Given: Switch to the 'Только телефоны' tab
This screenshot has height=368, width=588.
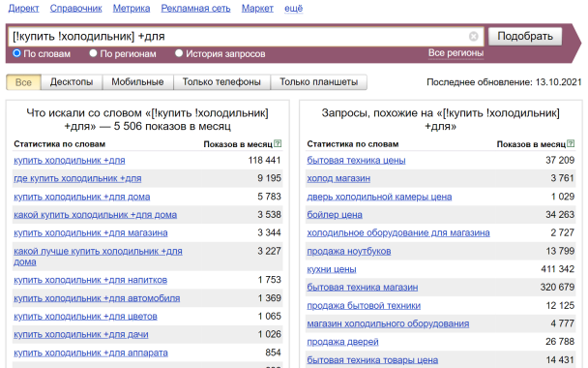Looking at the screenshot, I should (221, 82).
